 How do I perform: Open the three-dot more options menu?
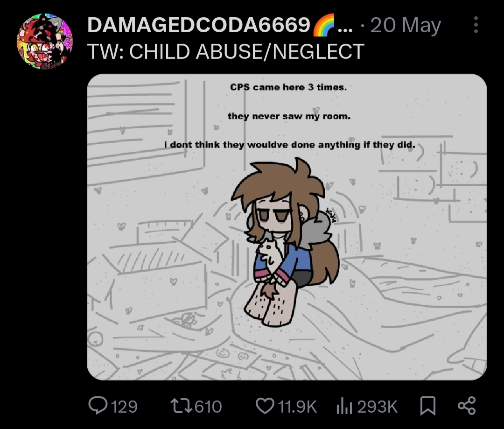[476, 25]
